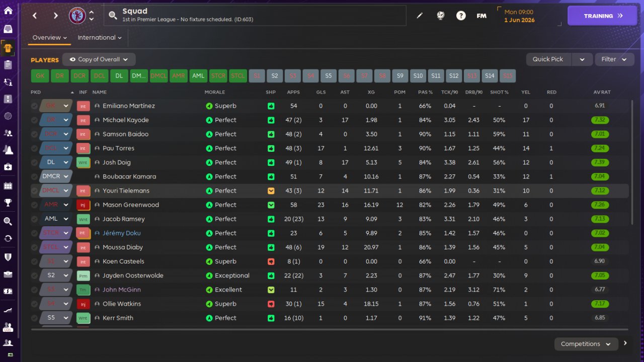Open the Scouting magnifier icon in sidebar
Image resolution: width=644 pixels, height=362 pixels.
point(8,221)
